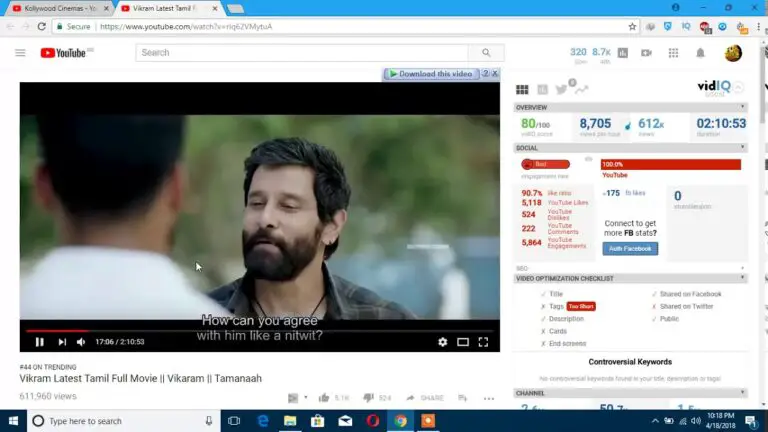Open the player settings gear
Image resolution: width=768 pixels, height=432 pixels.
[x=442, y=342]
